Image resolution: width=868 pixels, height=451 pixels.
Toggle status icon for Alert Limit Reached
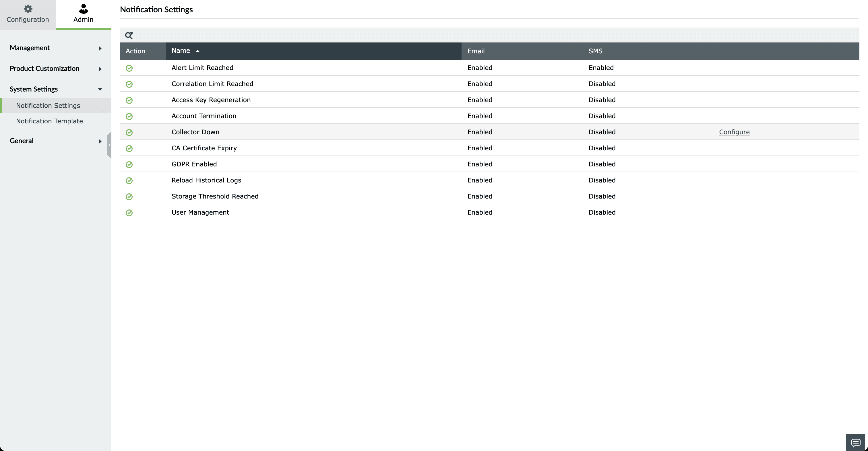tap(129, 68)
